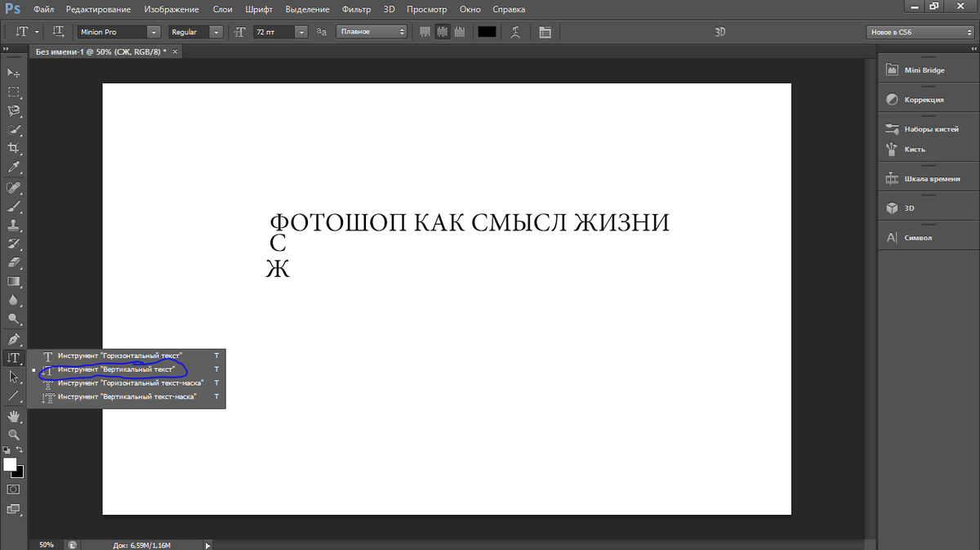This screenshot has width=980, height=550.
Task: Select the Crop tool
Action: (x=14, y=149)
